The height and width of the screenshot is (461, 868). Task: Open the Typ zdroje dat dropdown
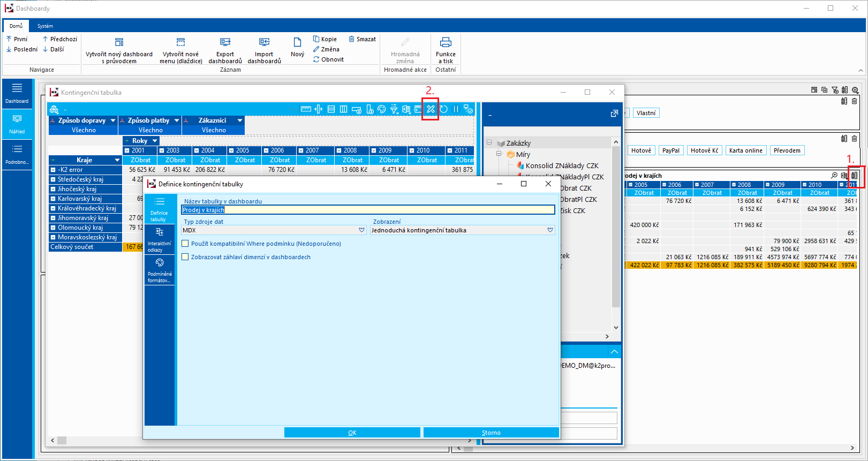coord(362,230)
